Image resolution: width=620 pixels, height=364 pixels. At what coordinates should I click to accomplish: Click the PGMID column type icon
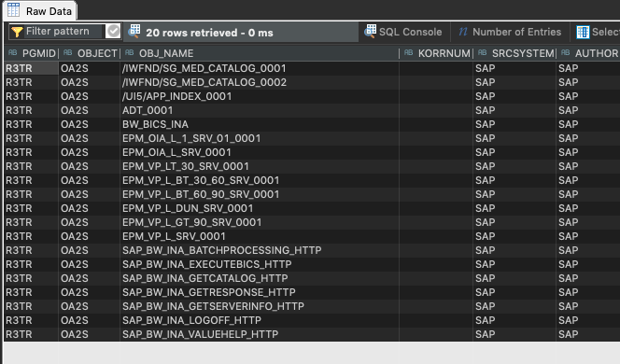pyautogui.click(x=13, y=52)
